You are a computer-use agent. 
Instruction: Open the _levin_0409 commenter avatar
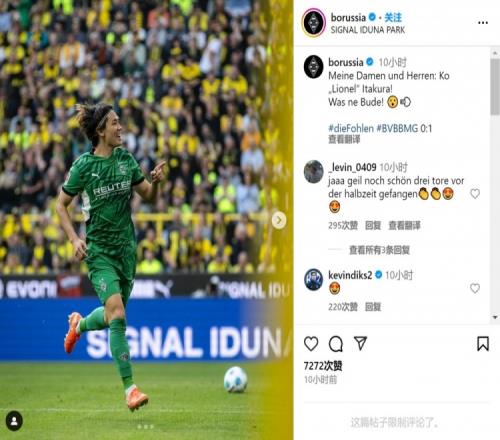(x=314, y=172)
